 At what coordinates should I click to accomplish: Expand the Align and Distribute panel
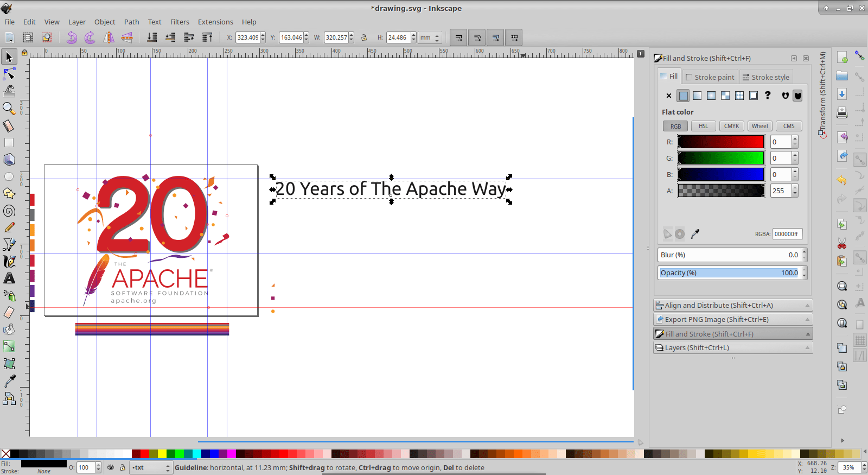coord(732,305)
